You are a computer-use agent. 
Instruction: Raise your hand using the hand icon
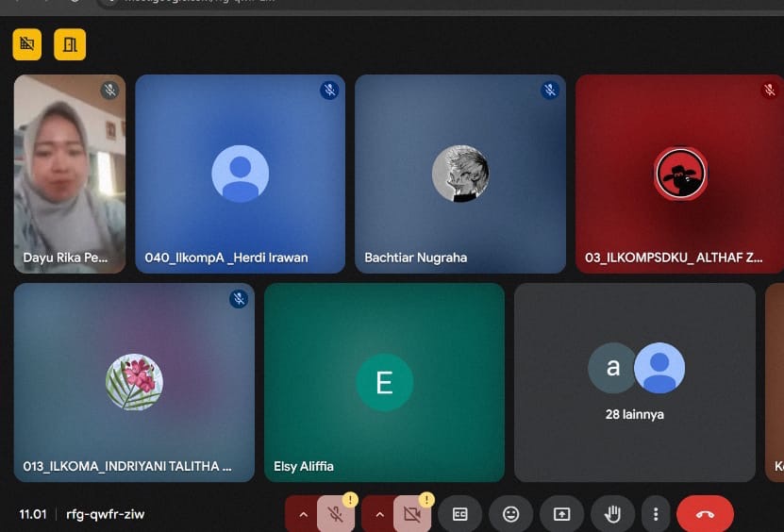pos(612,514)
